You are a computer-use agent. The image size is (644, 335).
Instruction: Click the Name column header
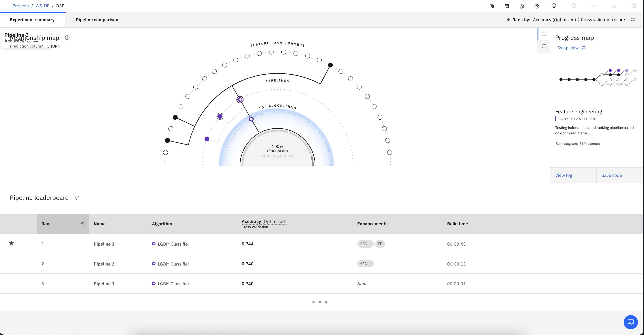pos(100,224)
